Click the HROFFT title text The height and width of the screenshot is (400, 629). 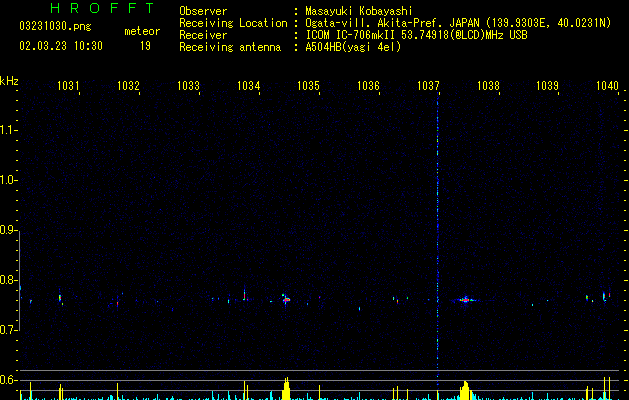(102, 8)
